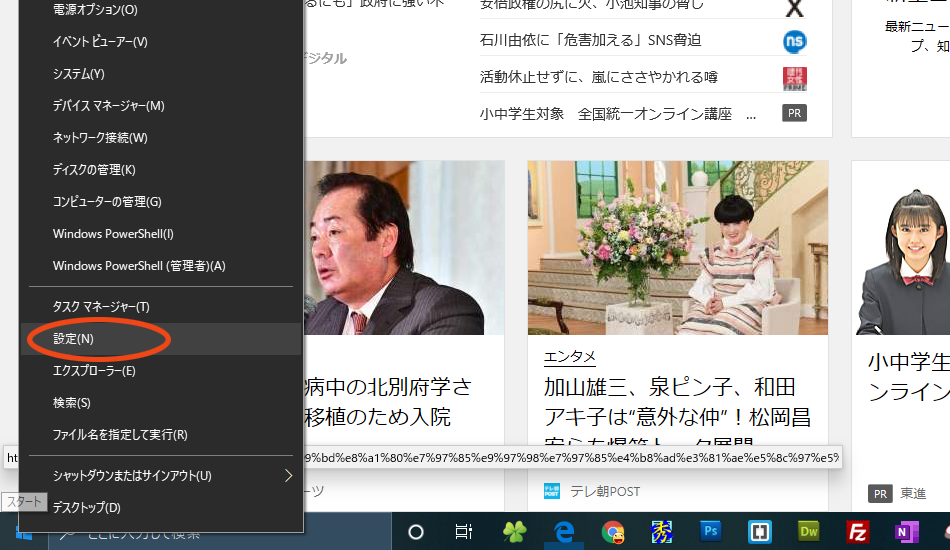950x550 pixels.
Task: Click the Chrome icon in the taskbar
Action: 613,532
